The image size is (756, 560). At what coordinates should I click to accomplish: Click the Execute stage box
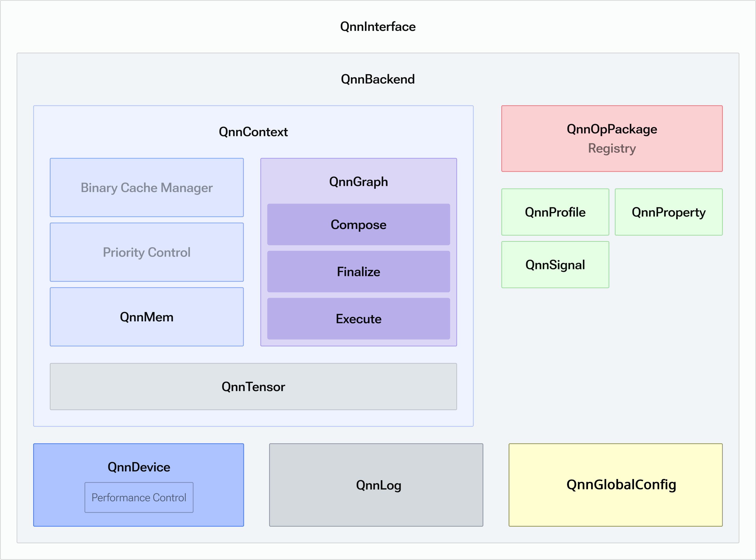coord(358,319)
